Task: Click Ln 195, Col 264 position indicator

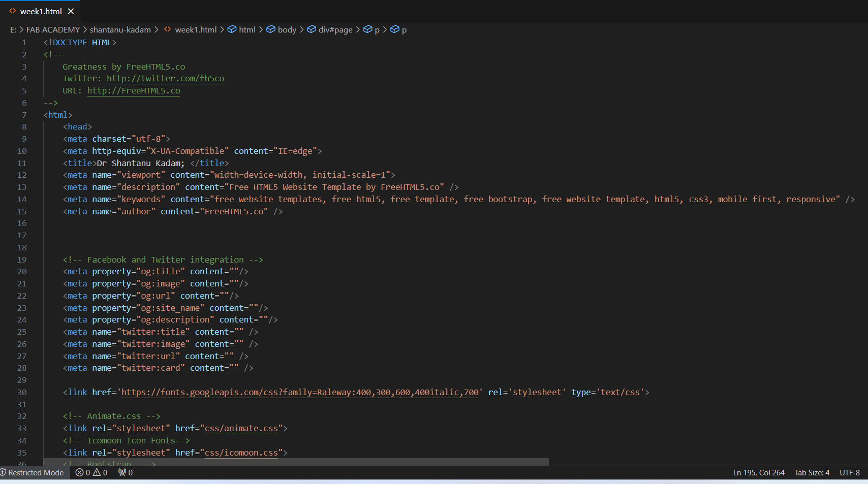Action: 759,472
